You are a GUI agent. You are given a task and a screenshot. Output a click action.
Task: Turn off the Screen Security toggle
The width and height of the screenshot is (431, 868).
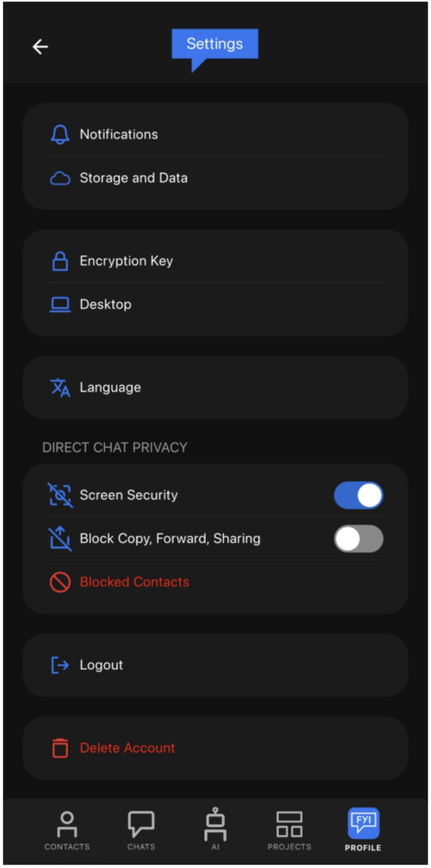tap(359, 496)
